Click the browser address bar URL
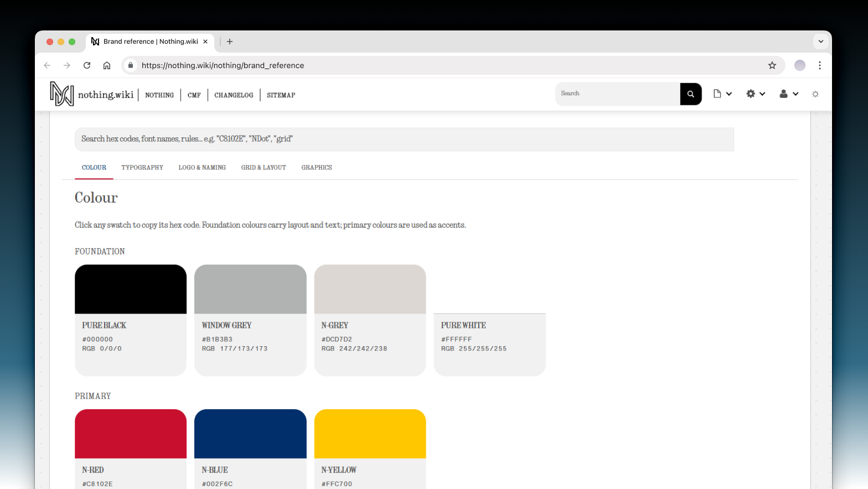868x489 pixels. [x=223, y=65]
